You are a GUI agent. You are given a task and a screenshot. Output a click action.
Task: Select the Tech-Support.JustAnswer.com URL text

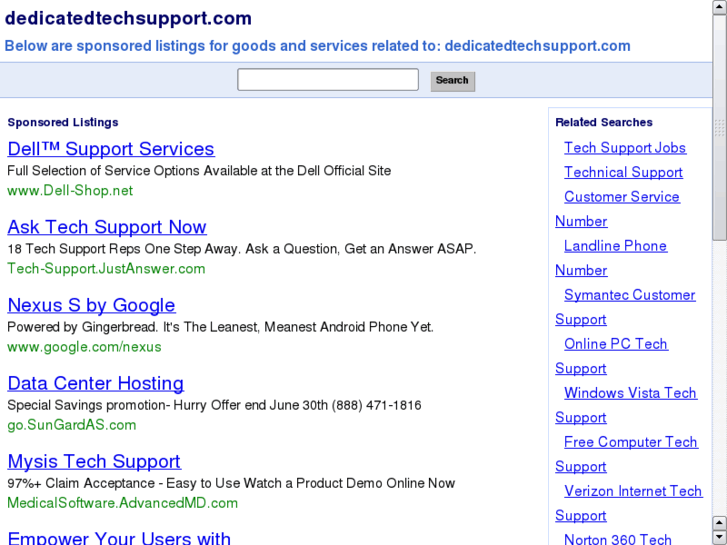pos(106,269)
